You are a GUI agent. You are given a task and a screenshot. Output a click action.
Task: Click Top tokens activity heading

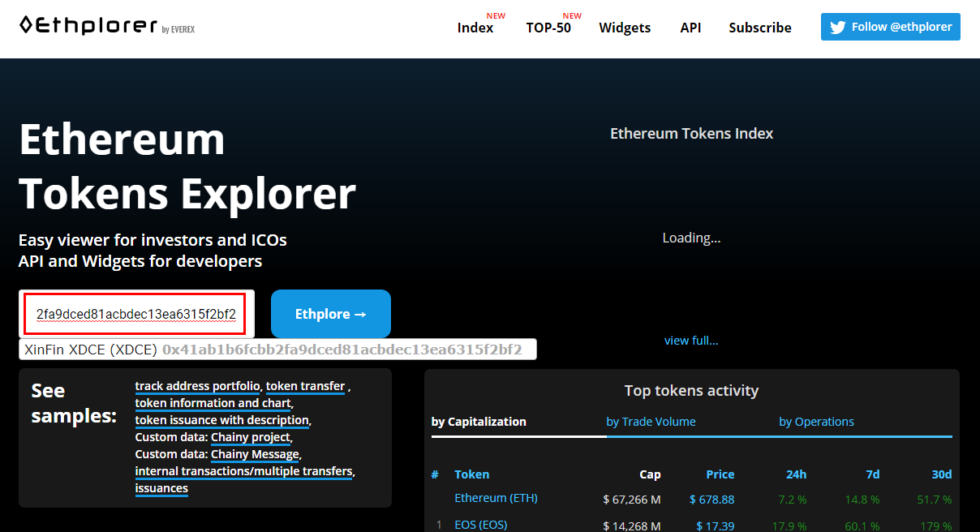(x=691, y=391)
